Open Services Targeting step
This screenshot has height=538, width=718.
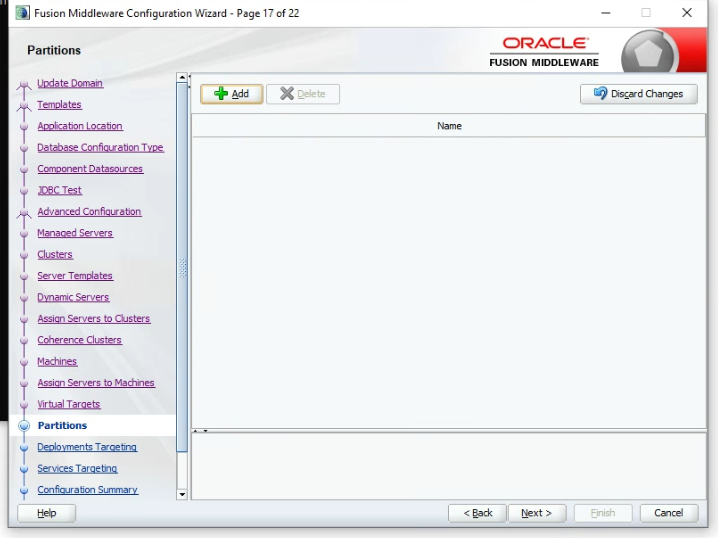click(x=77, y=468)
